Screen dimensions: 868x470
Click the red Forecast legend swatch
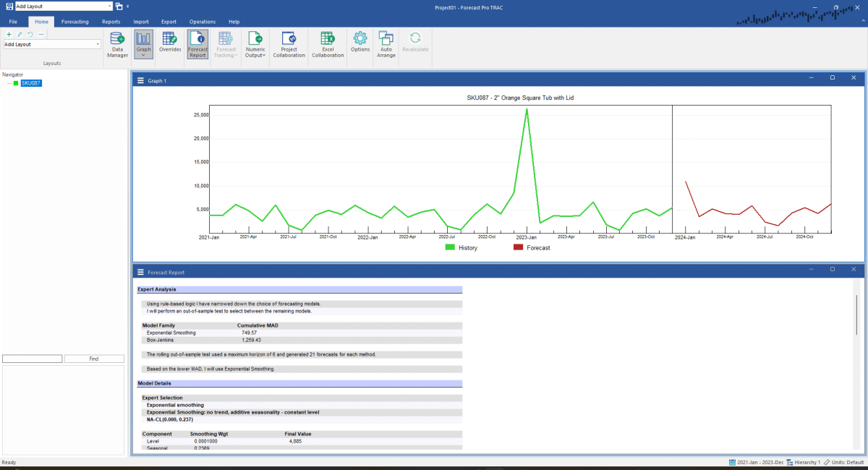coord(518,247)
